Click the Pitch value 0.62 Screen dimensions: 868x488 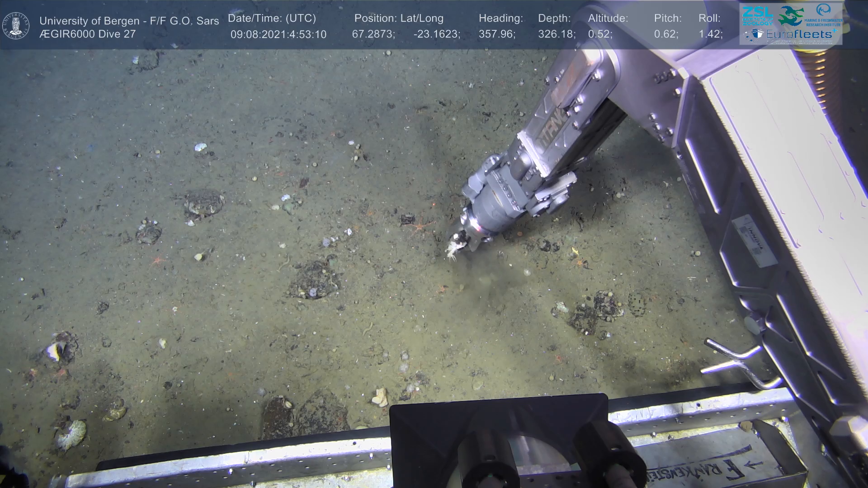pyautogui.click(x=665, y=34)
